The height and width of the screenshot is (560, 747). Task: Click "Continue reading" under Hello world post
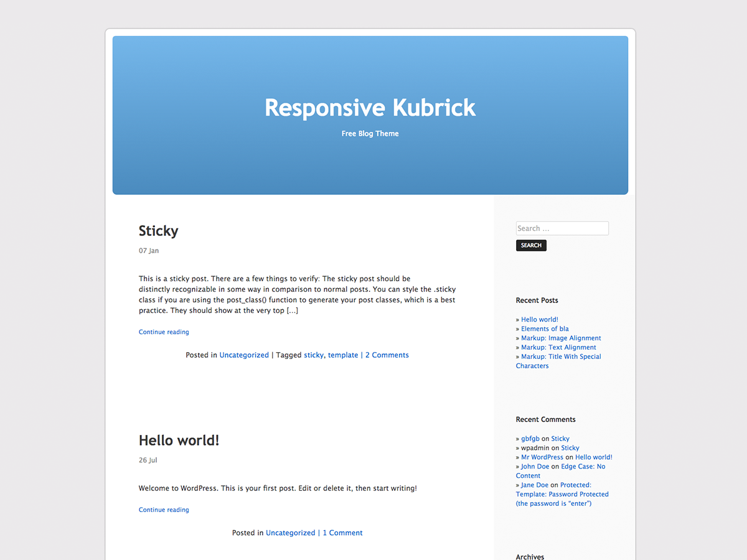(163, 510)
